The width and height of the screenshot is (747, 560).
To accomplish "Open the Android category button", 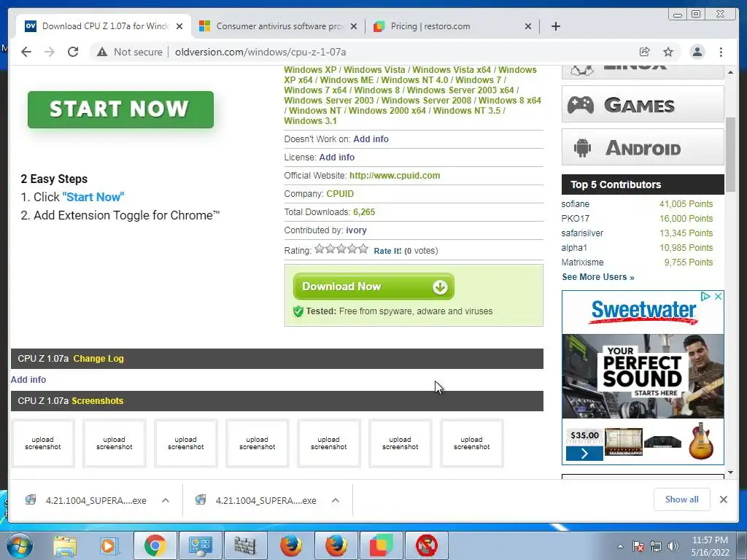I will (x=643, y=147).
